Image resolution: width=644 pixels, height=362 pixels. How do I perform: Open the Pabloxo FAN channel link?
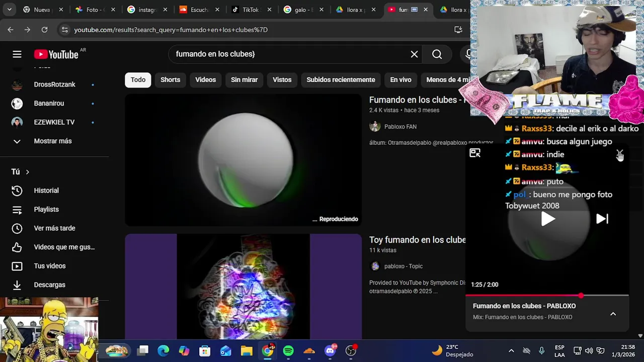click(x=400, y=127)
